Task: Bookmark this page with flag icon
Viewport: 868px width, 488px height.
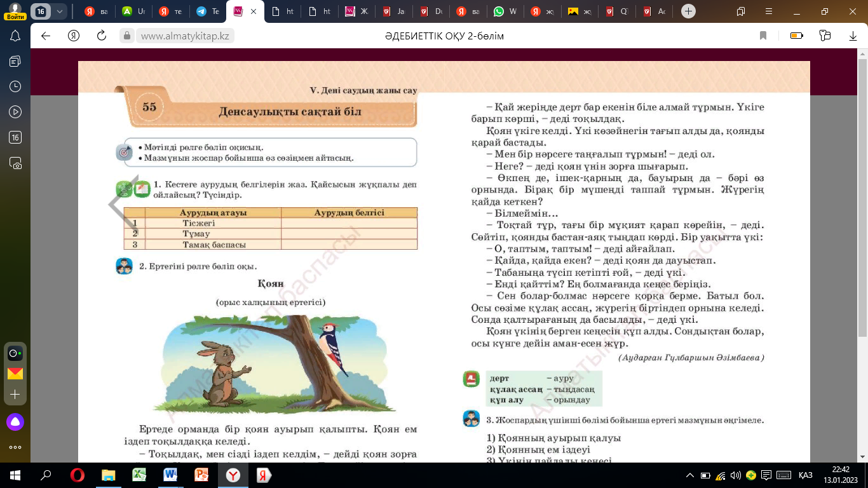Action: [763, 36]
